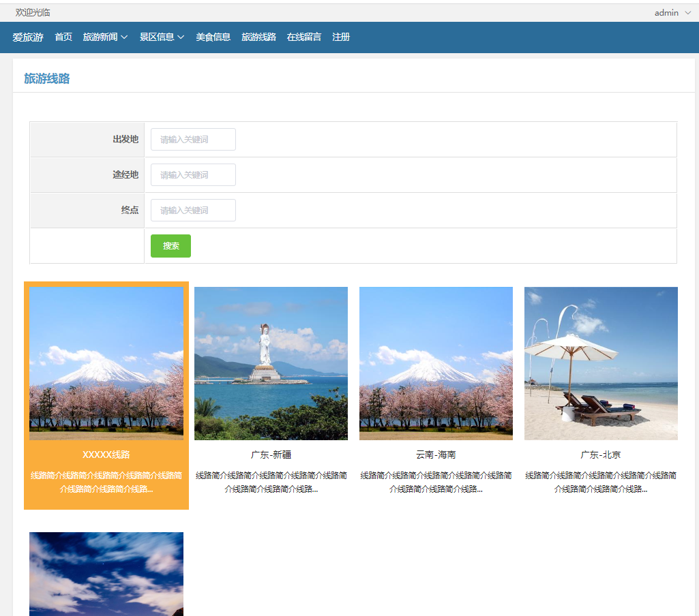The width and height of the screenshot is (699, 616).
Task: Expand the 旅游新闻 dropdown menu
Action: pyautogui.click(x=105, y=37)
